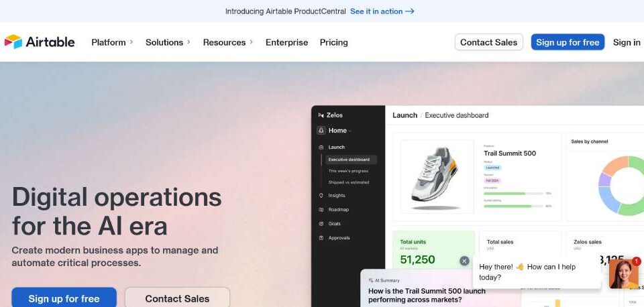
Task: Click the Trail Summit 500 shoe image
Action: pos(433,177)
